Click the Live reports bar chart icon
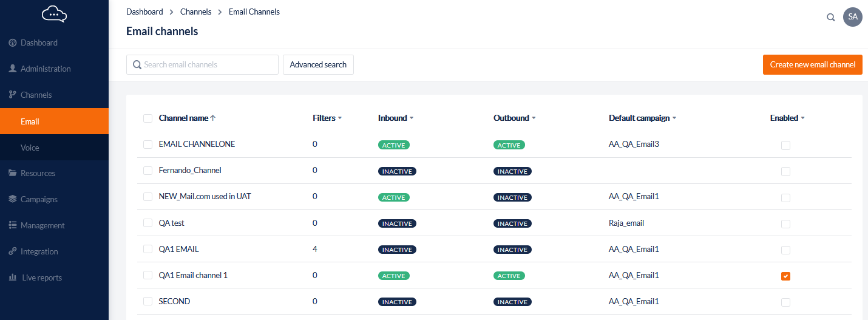This screenshot has width=868, height=320. 12,277
